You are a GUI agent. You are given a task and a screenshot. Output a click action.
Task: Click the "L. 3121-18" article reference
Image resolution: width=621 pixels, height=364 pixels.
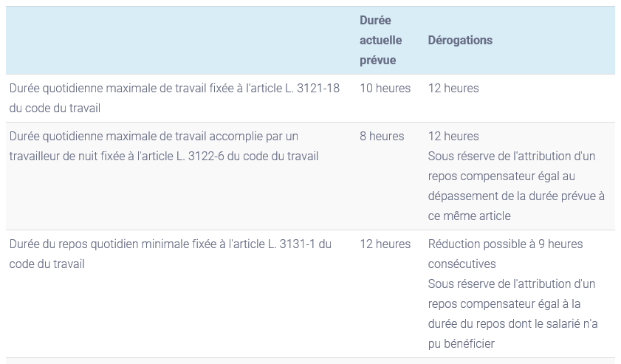pos(312,89)
